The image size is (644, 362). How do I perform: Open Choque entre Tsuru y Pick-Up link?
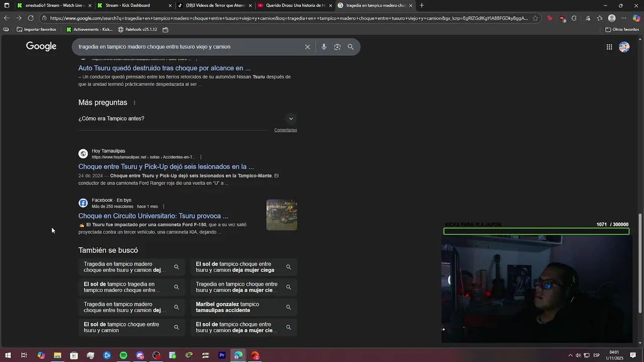click(x=166, y=166)
